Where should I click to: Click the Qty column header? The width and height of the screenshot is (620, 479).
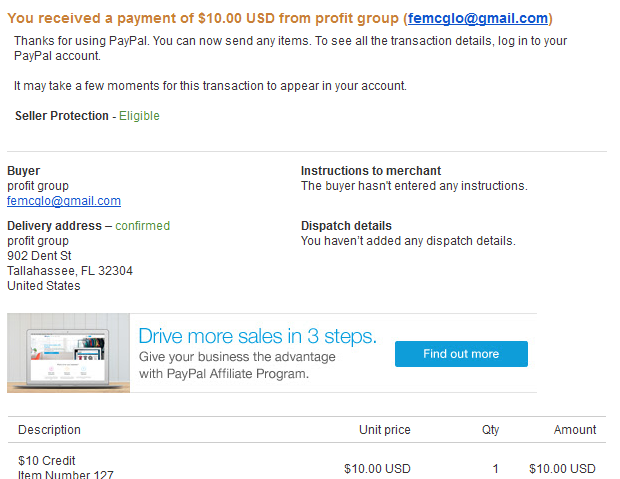pyautogui.click(x=490, y=430)
